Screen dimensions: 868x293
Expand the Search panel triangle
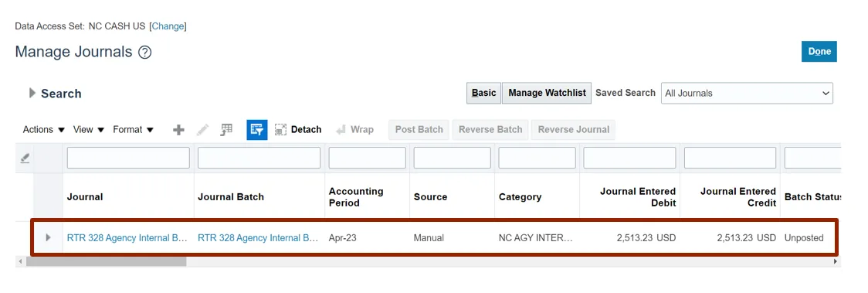coord(32,93)
